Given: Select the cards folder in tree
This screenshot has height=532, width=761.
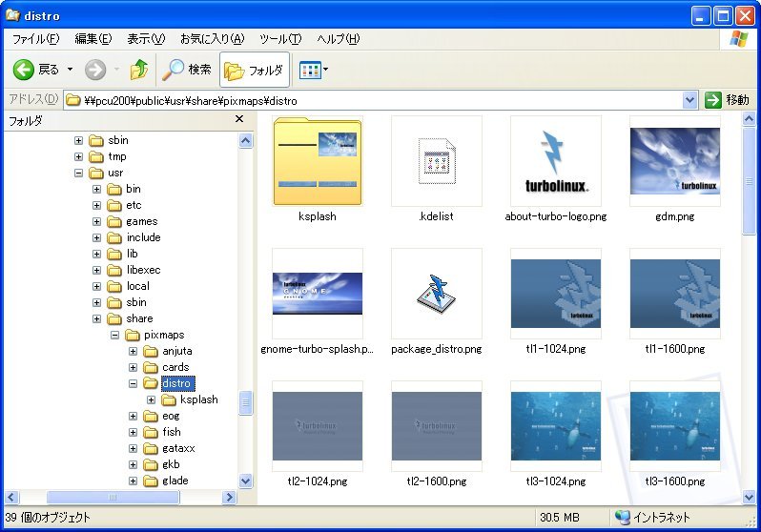Looking at the screenshot, I should tap(175, 367).
